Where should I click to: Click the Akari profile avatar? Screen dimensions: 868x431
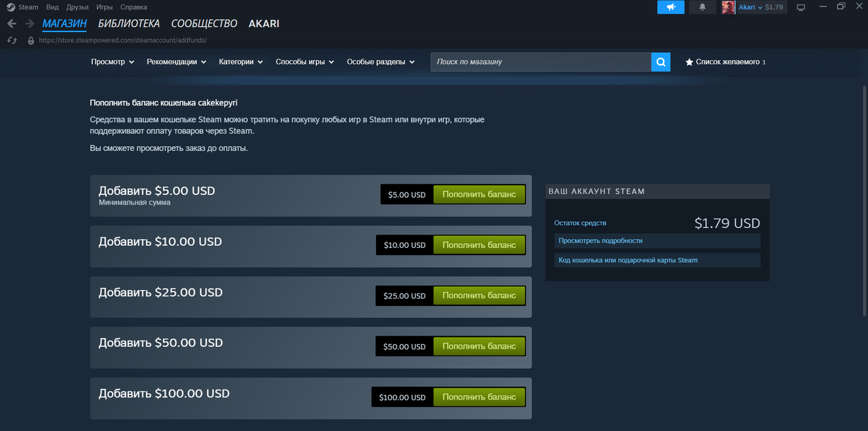point(728,7)
